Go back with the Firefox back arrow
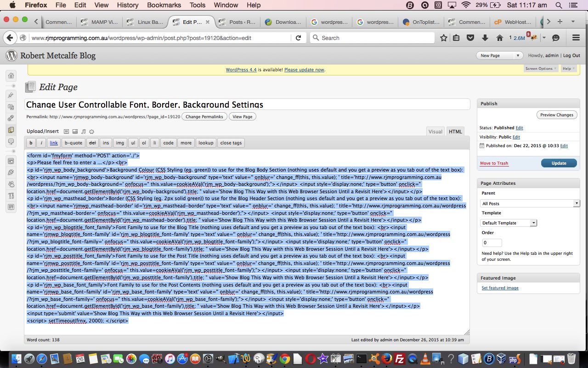Viewport: 588px width, 368px height. [9, 38]
